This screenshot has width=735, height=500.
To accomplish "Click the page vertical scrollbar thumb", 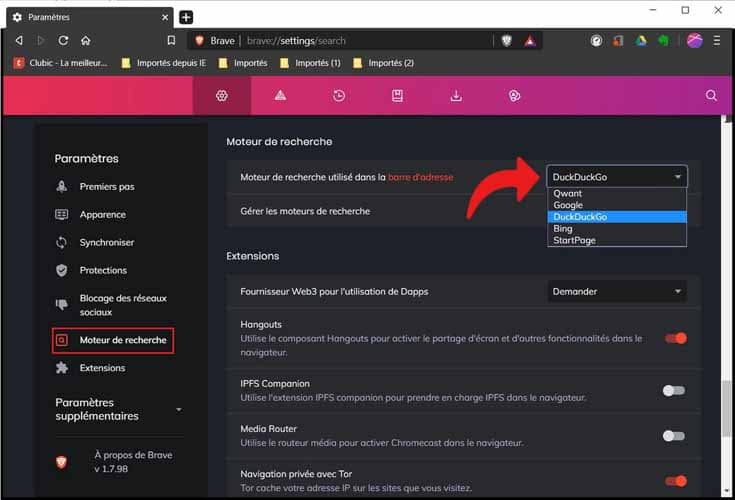I will click(x=727, y=408).
